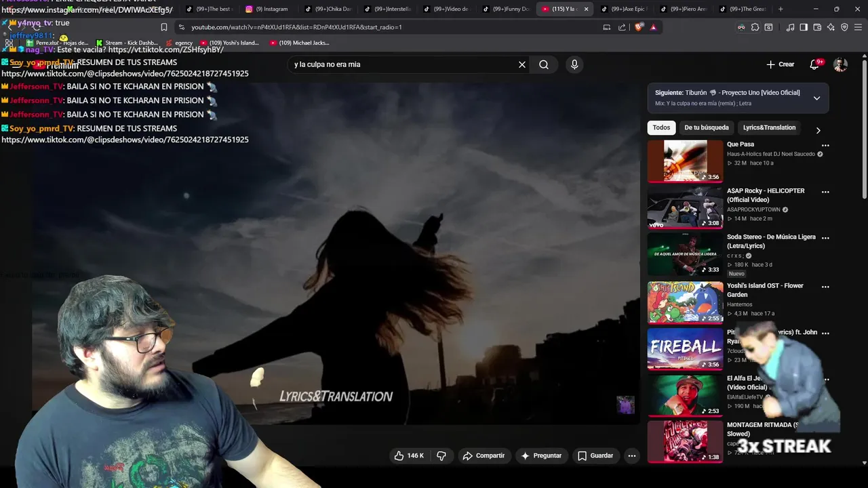The height and width of the screenshot is (488, 868).
Task: Open the Brave Wallet icon
Action: [x=817, y=27]
